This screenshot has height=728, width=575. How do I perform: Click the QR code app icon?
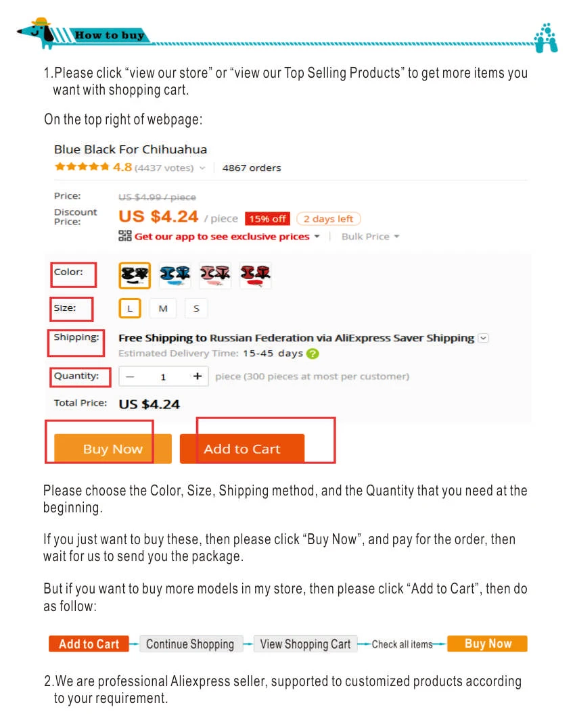coord(124,236)
